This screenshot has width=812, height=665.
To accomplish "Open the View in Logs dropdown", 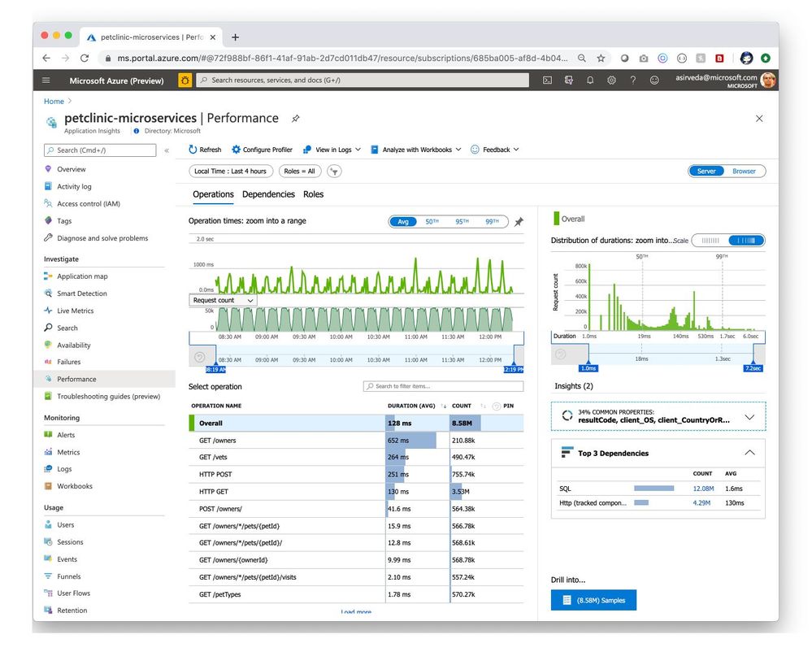I will pos(332,150).
